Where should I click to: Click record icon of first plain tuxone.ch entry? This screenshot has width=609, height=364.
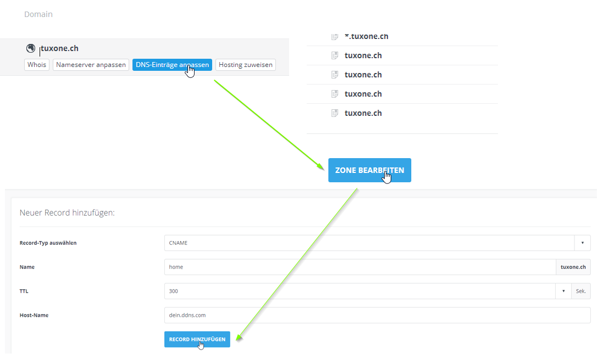pos(334,55)
